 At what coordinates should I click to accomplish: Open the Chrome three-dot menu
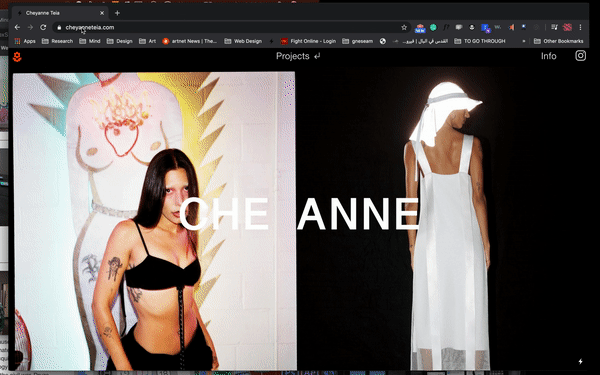point(580,27)
